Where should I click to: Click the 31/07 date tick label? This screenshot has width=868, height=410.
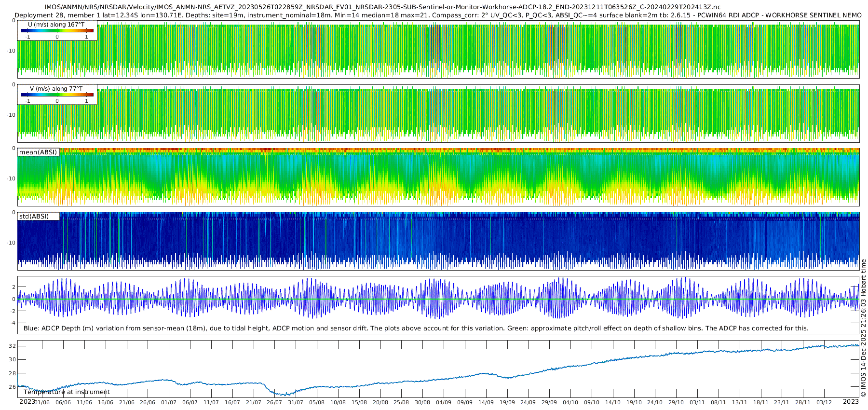(296, 402)
